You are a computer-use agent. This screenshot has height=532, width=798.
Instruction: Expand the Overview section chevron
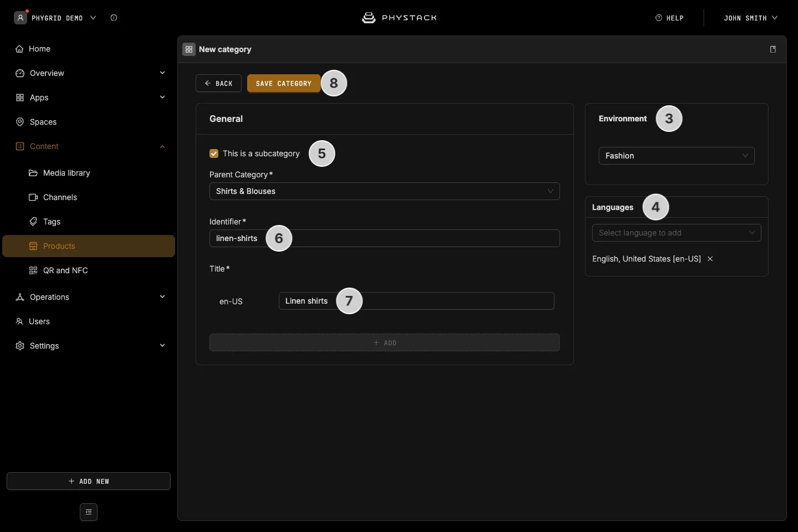point(162,73)
